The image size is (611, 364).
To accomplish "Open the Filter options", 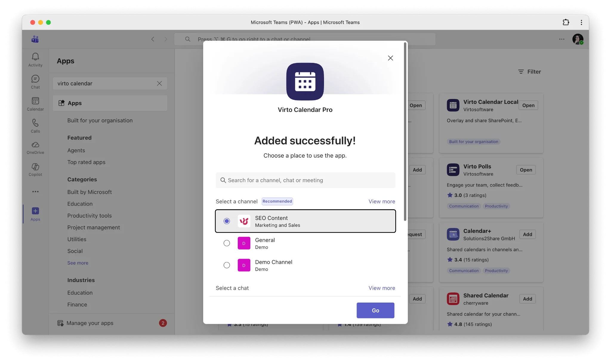I will pyautogui.click(x=529, y=72).
